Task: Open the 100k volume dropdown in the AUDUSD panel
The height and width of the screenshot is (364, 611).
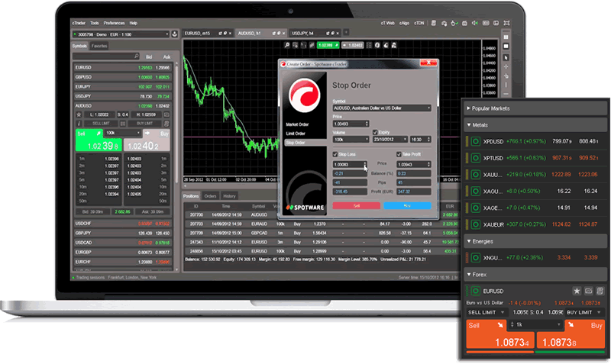Action: point(122,133)
